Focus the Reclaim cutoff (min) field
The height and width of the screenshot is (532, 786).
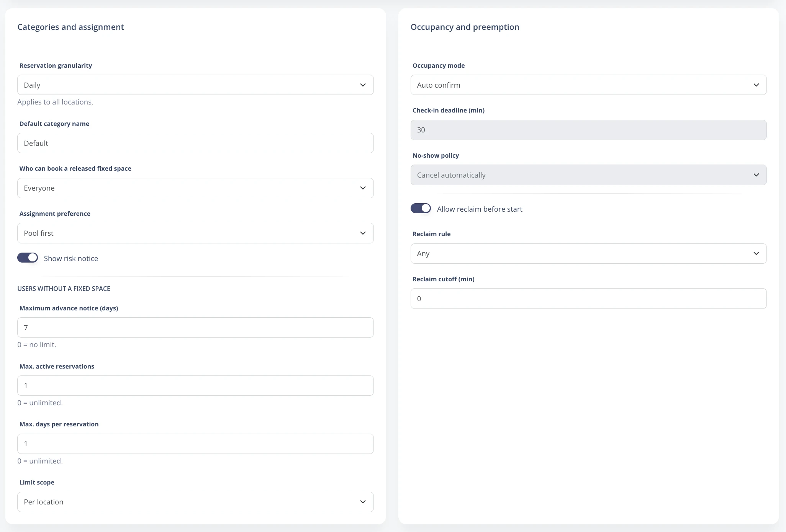588,299
